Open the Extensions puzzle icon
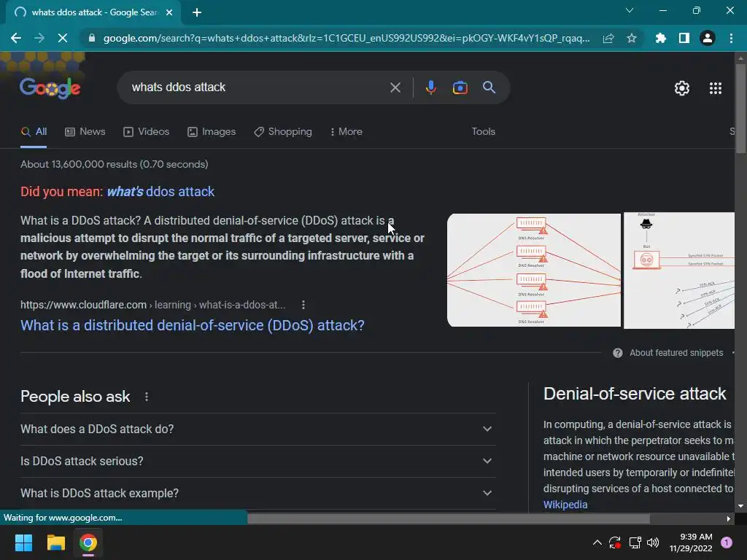This screenshot has width=747, height=560. pos(661,38)
